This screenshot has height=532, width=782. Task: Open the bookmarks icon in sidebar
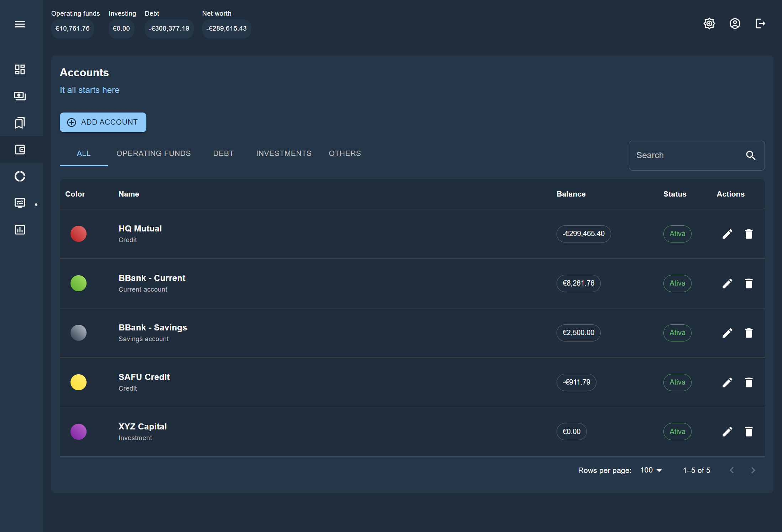pos(20,123)
